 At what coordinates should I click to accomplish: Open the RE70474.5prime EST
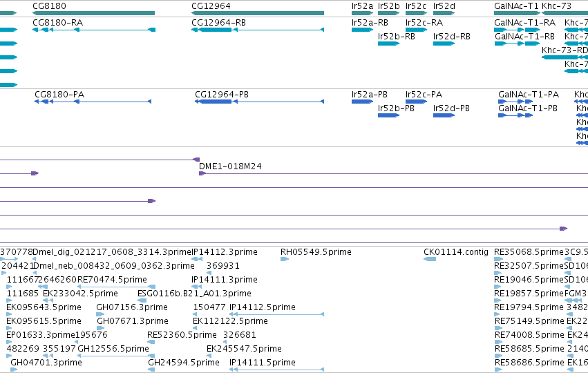click(116, 287)
